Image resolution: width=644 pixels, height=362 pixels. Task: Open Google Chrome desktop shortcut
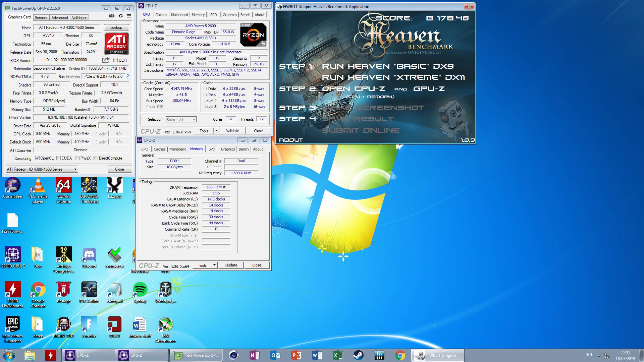pos(38,295)
